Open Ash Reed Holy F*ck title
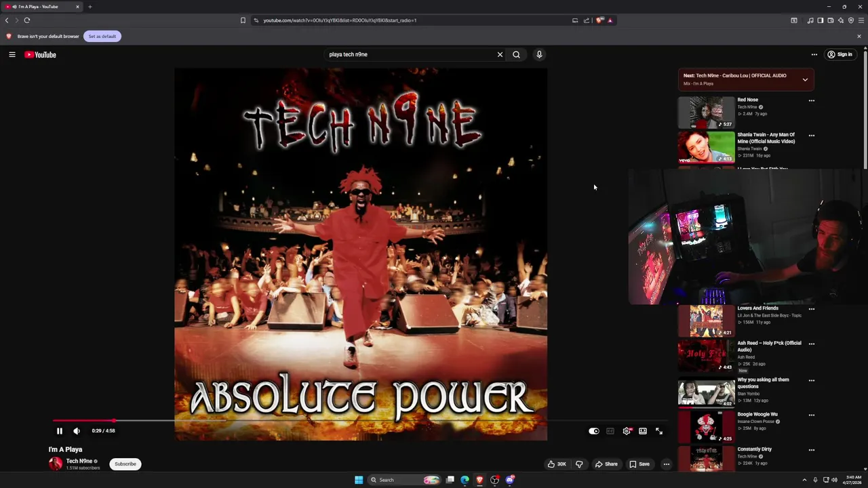Image resolution: width=868 pixels, height=488 pixels. click(769, 346)
